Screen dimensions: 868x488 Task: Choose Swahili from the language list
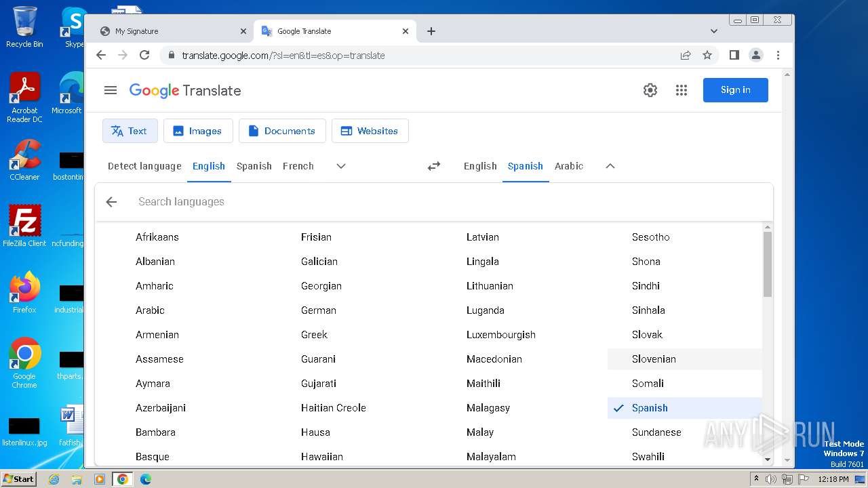[648, 457]
